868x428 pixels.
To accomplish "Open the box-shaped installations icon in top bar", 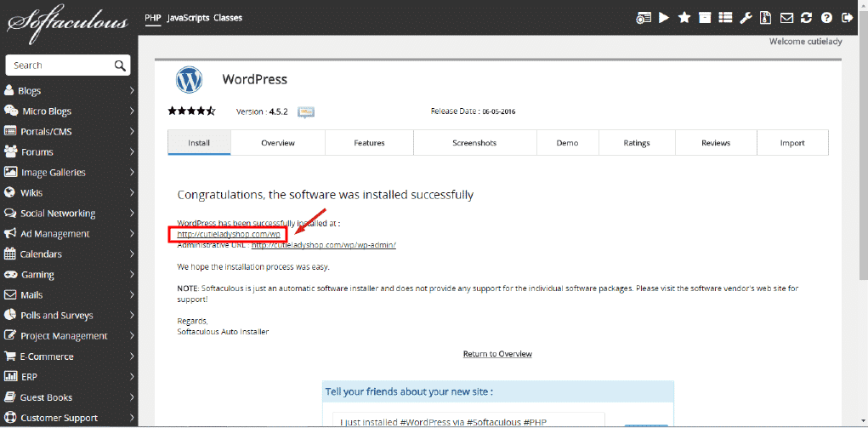I will pos(704,18).
